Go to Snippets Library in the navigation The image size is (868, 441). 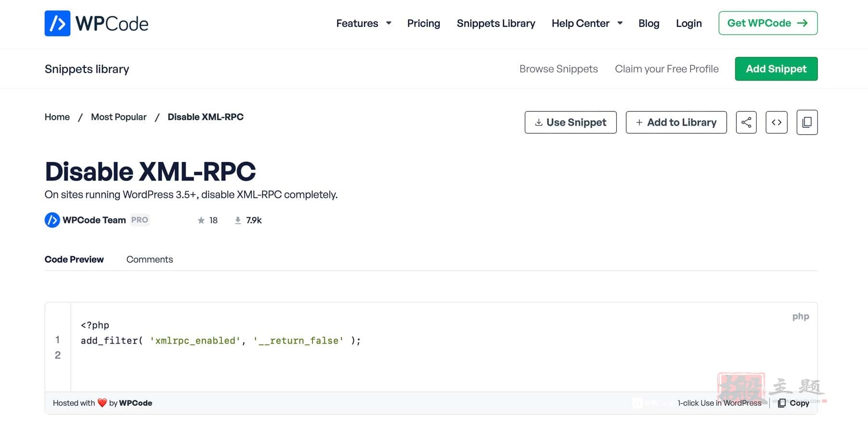[496, 23]
